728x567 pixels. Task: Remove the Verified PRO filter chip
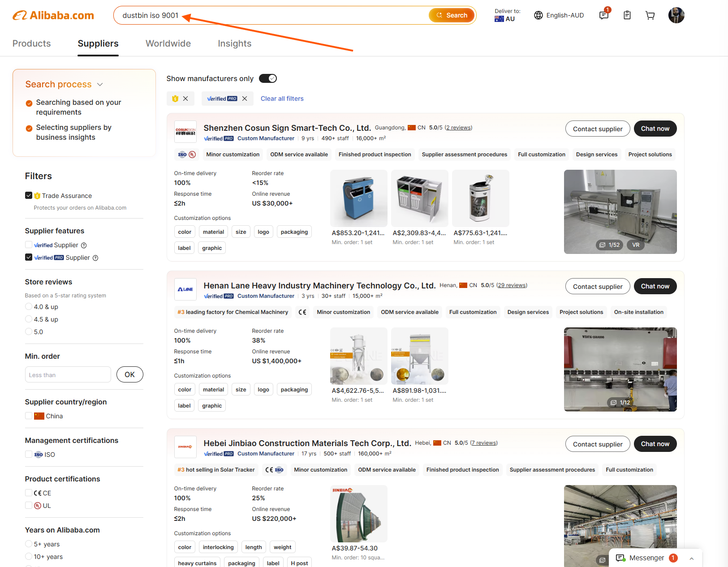245,99
